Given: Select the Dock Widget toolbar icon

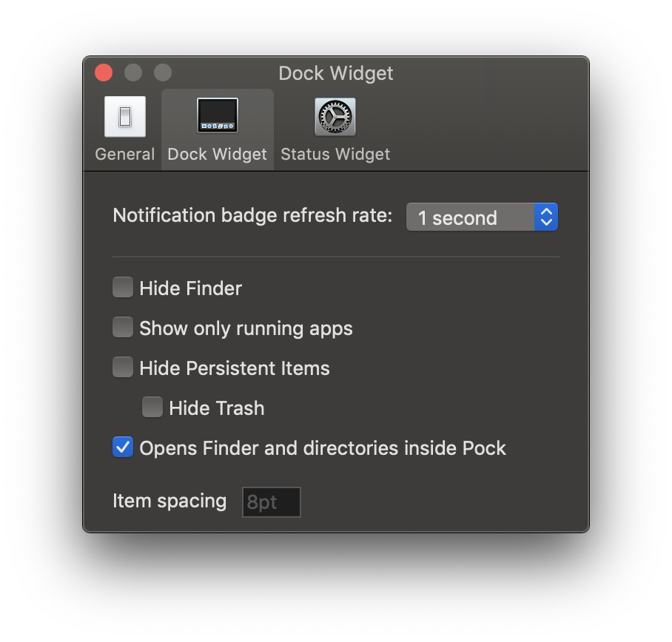Looking at the screenshot, I should click(x=218, y=115).
